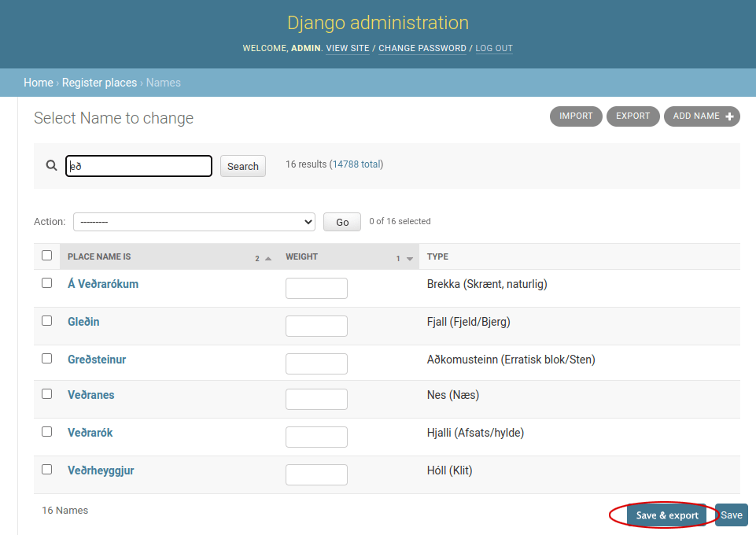Click weight field for Veðranes
The width and height of the screenshot is (756, 535).
[316, 399]
